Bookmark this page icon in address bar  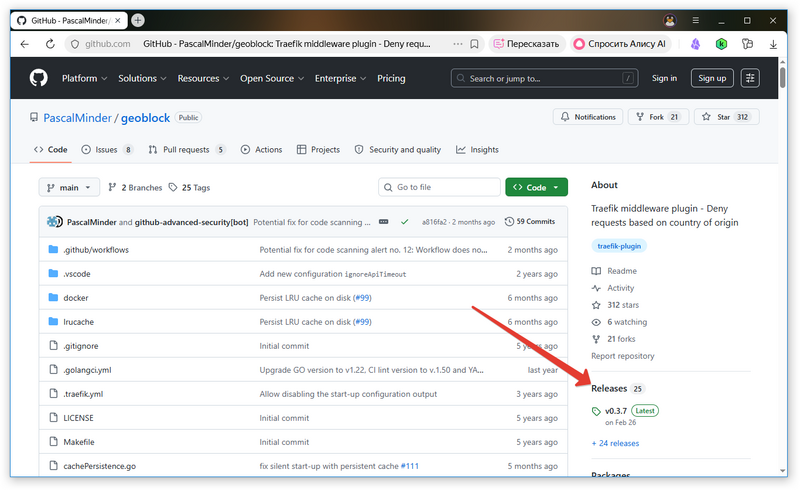[x=474, y=44]
